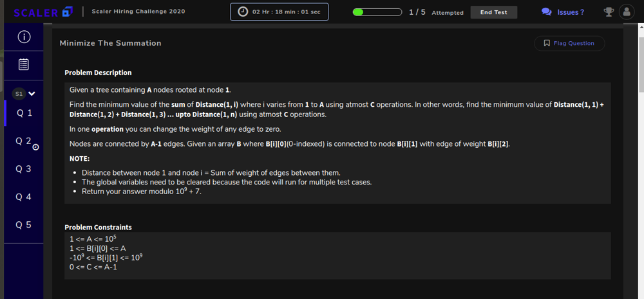Go to question Q 1
This screenshot has height=299, width=644.
[x=24, y=113]
